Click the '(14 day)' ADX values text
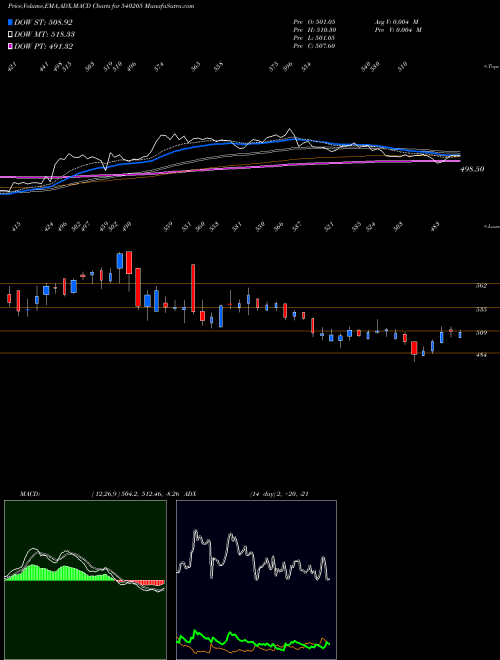Viewport: 500px width, 660px height. (280, 494)
